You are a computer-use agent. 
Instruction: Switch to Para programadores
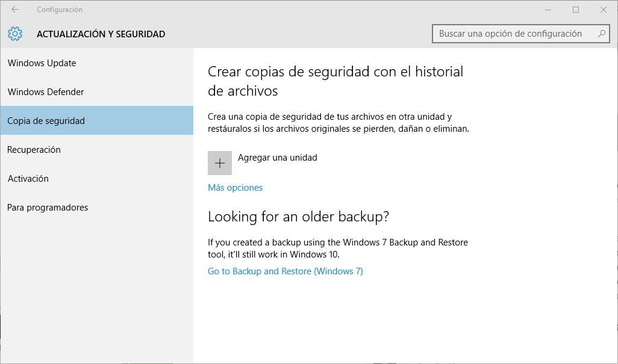pos(48,208)
